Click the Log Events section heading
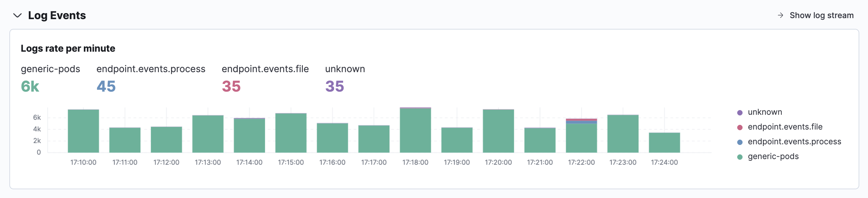Image resolution: width=868 pixels, height=198 pixels. pyautogui.click(x=57, y=15)
